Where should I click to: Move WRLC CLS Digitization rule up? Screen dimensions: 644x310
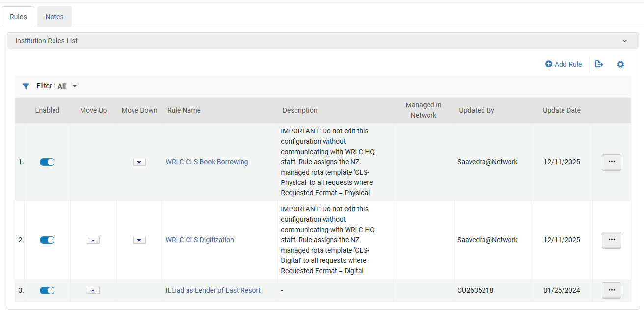(x=93, y=240)
